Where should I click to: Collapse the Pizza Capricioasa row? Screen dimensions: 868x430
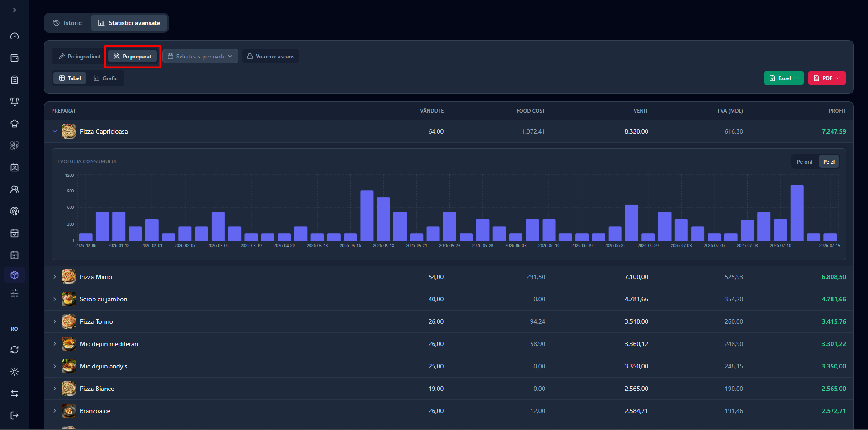click(55, 131)
